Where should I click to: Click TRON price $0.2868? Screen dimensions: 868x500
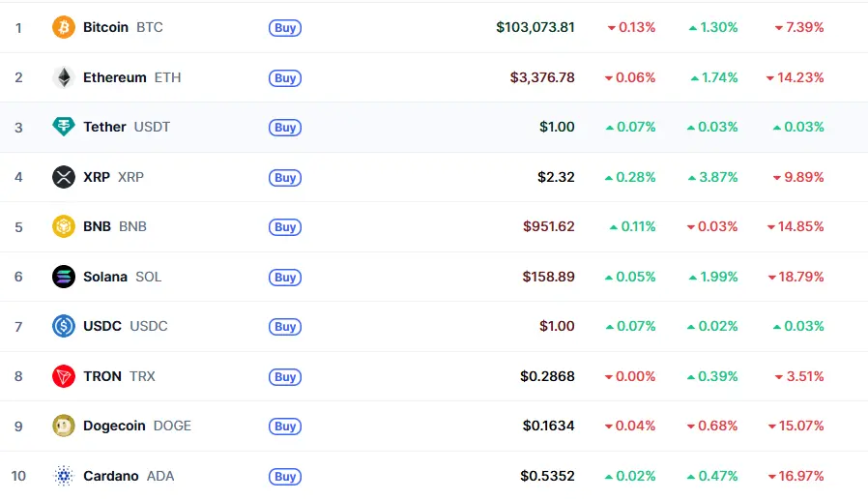(547, 376)
